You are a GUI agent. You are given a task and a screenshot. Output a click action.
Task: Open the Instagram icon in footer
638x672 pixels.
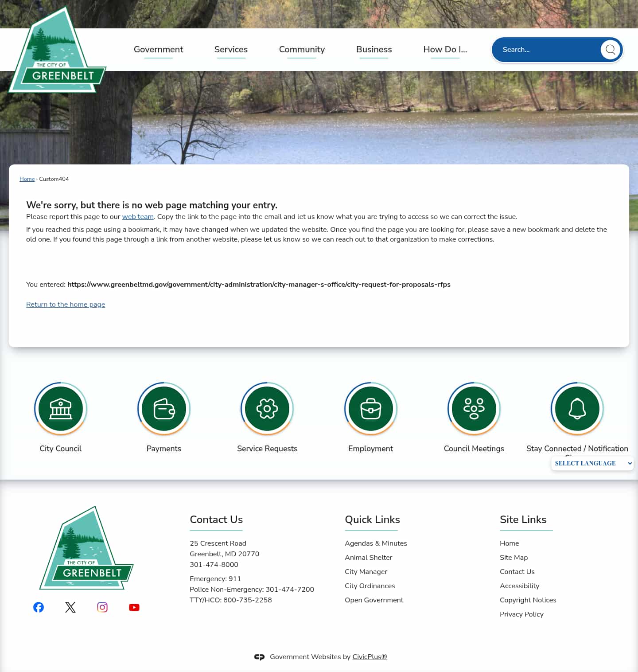click(102, 607)
